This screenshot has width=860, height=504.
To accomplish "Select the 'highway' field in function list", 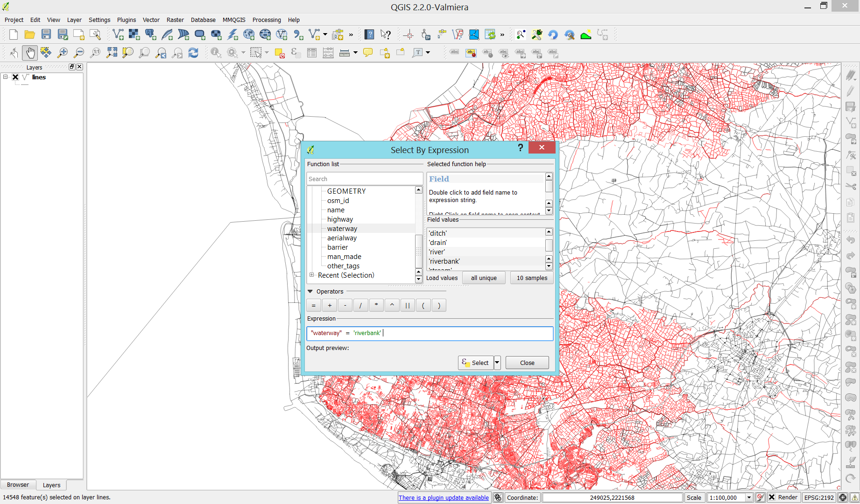I will click(x=340, y=219).
